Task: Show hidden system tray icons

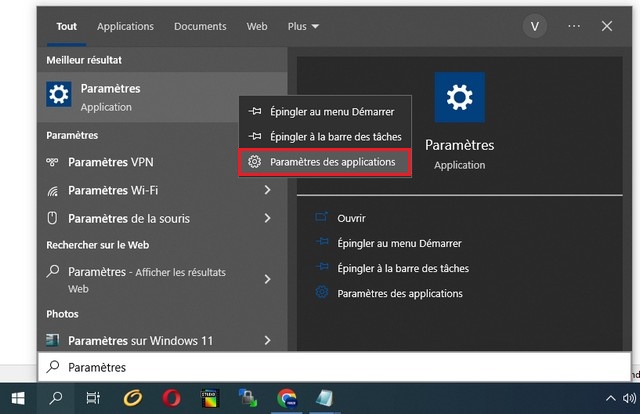Action: pos(610,398)
